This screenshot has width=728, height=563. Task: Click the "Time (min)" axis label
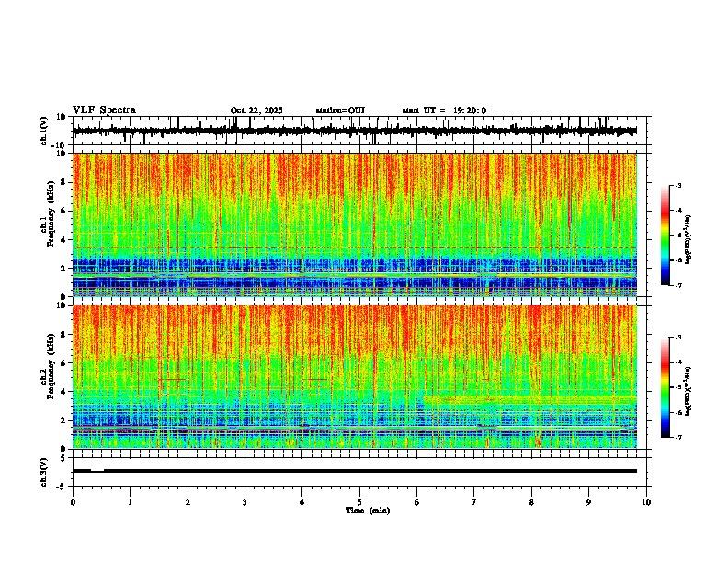(368, 511)
